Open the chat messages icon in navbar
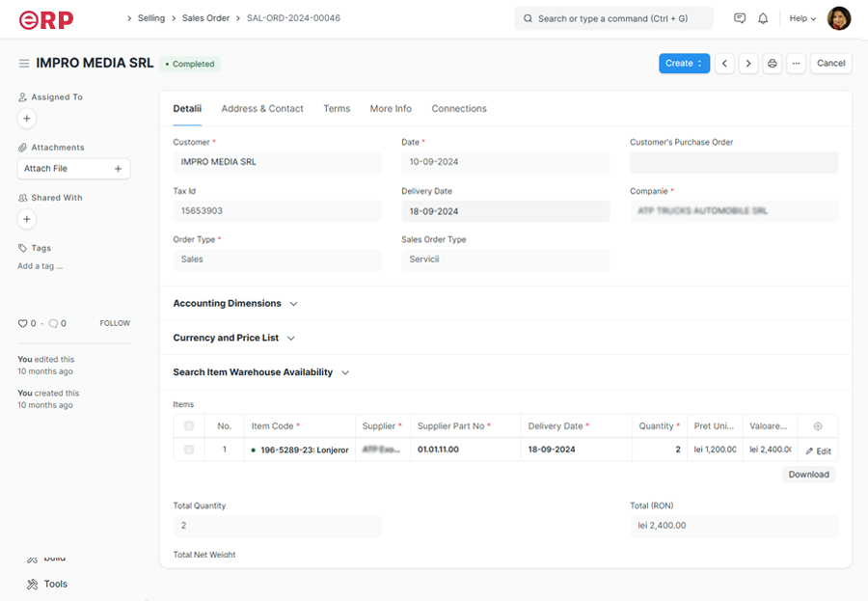 pyautogui.click(x=740, y=18)
